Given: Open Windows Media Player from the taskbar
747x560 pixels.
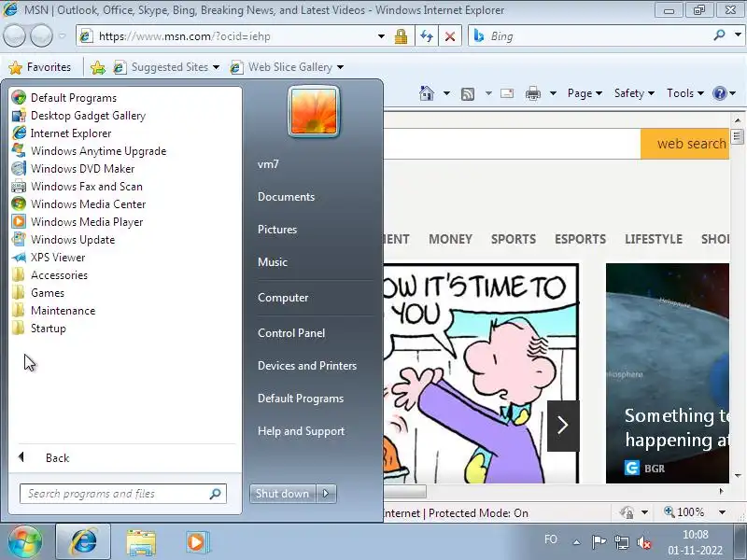Looking at the screenshot, I should click(196, 542).
